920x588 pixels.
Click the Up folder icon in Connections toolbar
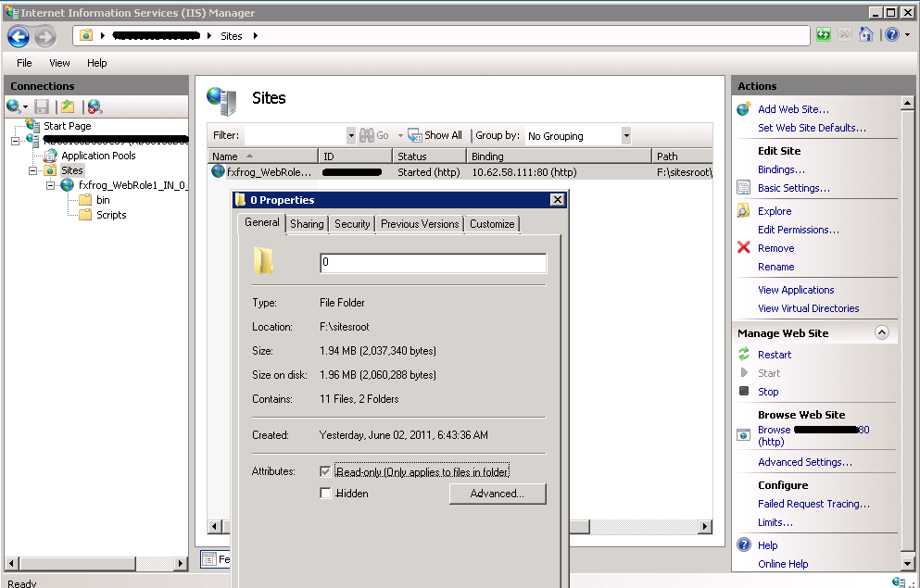pyautogui.click(x=68, y=106)
